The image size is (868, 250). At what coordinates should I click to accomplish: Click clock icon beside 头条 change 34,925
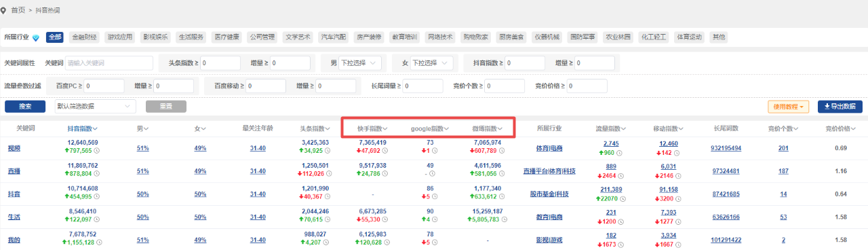327,150
